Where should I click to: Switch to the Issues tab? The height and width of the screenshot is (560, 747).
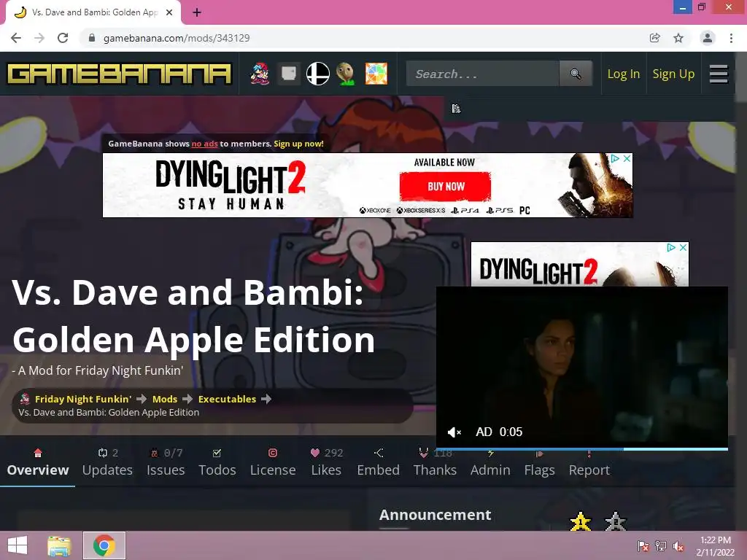[166, 462]
